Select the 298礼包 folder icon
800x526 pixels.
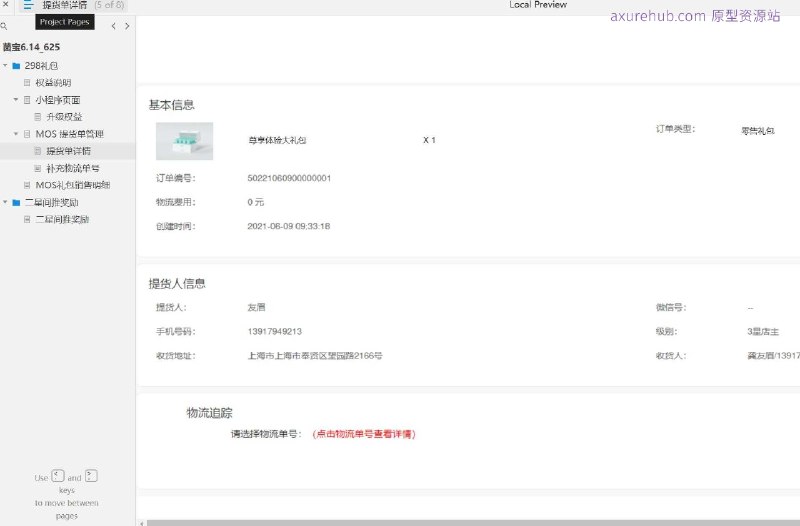[x=16, y=66]
